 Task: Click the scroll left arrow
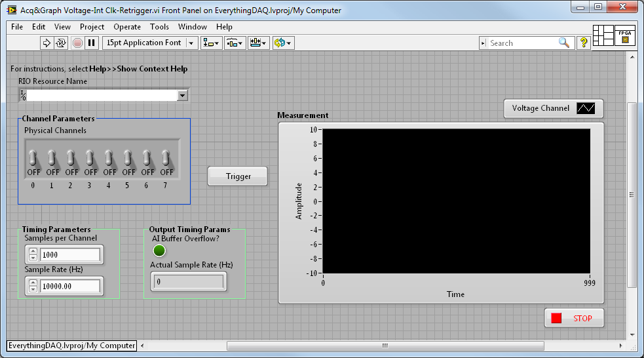[142, 346]
